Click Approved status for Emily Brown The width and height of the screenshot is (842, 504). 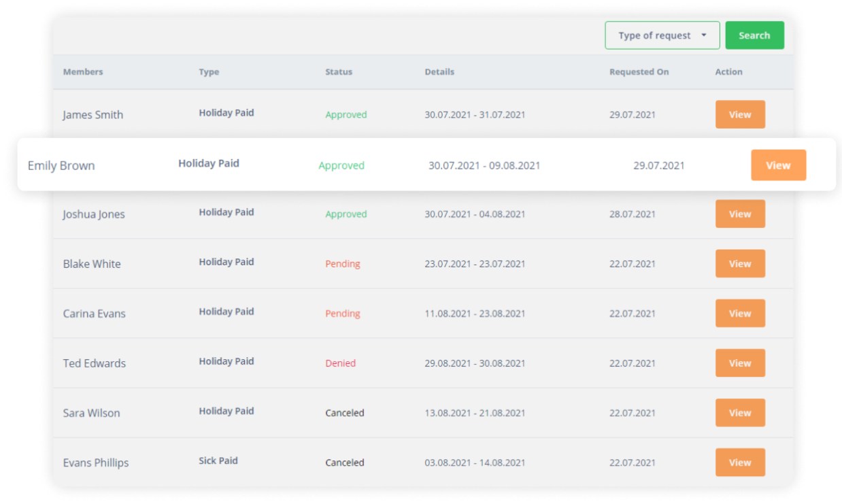(x=341, y=165)
